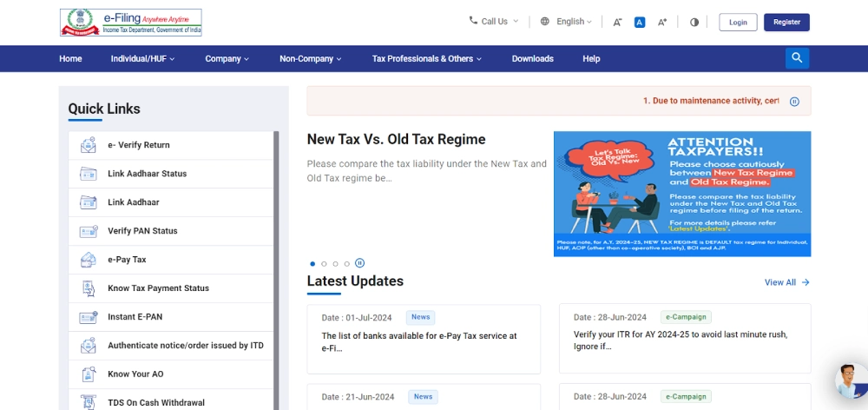The image size is (868, 410).
Task: Click the phone icon beside Call Us
Action: (473, 21)
